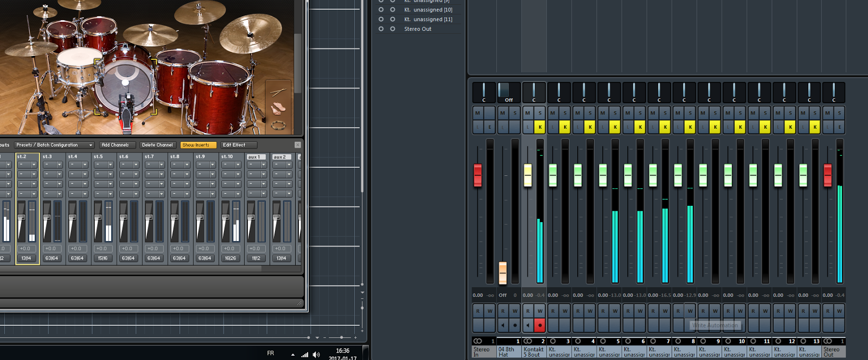Solo the Kontakt 5 8out mixer channel

click(540, 113)
